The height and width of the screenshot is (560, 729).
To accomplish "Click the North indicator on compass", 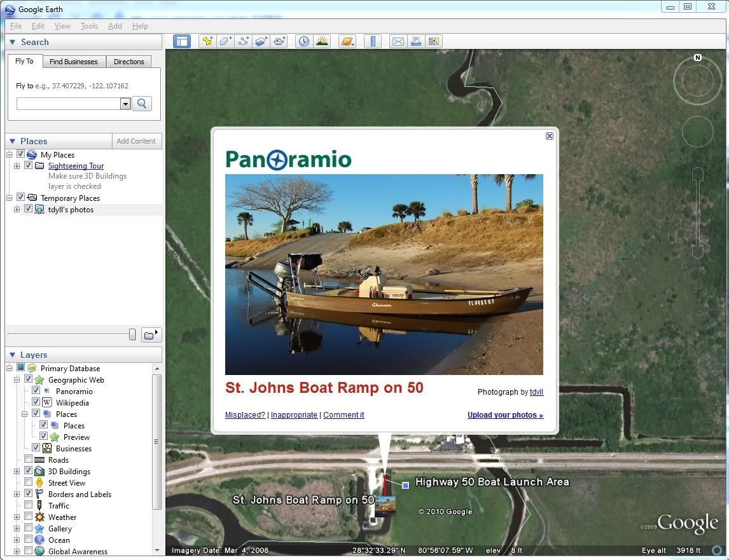I will [x=697, y=58].
